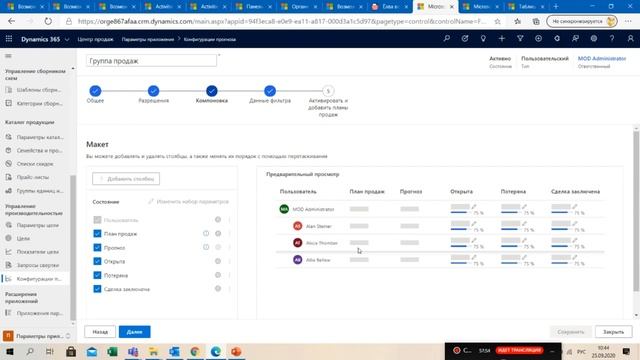This screenshot has height=360, width=640.
Task: Open the lightbulb assistant icon in header
Action: point(483,38)
